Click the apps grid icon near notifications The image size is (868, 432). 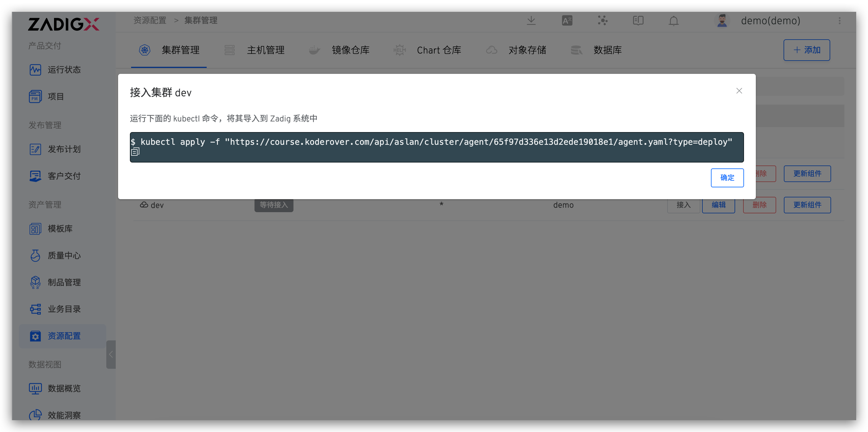coord(603,21)
